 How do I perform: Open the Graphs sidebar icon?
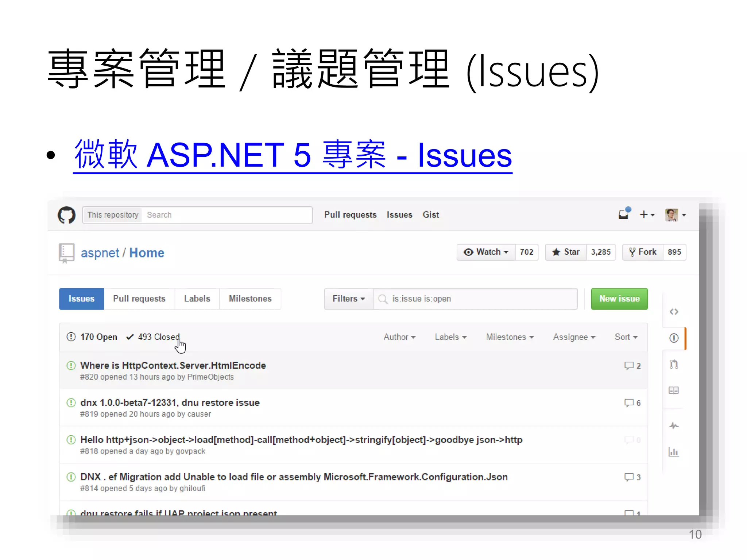(674, 452)
